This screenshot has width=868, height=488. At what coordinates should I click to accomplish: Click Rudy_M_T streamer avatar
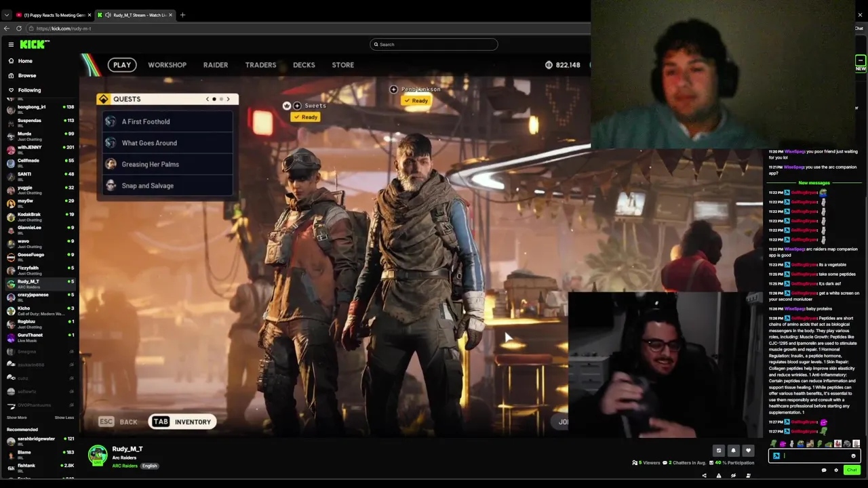pyautogui.click(x=98, y=455)
